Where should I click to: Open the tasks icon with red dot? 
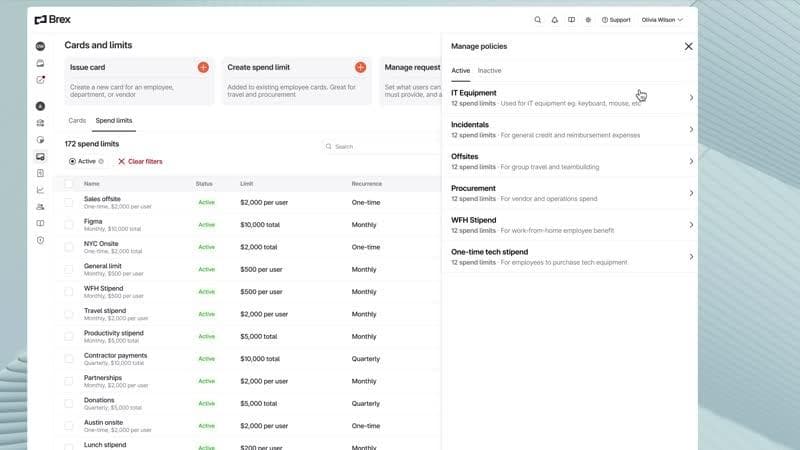click(40, 80)
